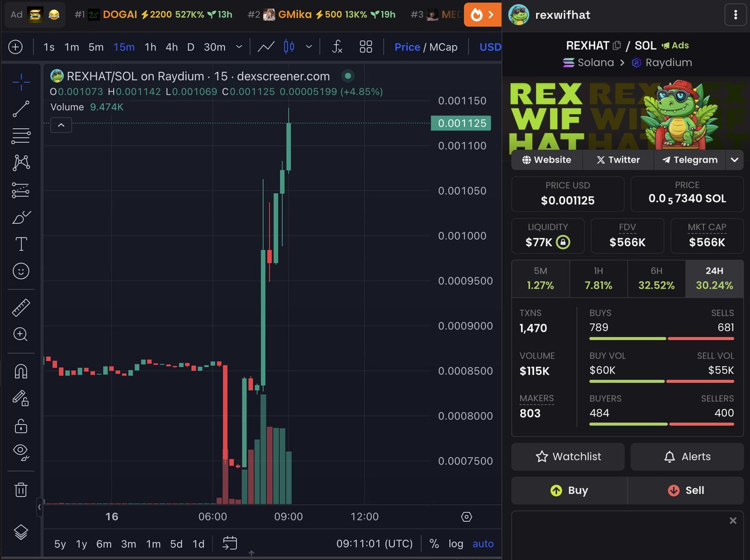Select the 15m timeframe
Screen dimensions: 750x560
click(124, 47)
